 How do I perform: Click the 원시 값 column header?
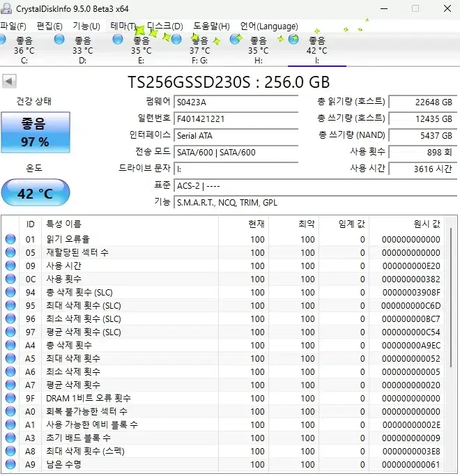tap(406, 224)
